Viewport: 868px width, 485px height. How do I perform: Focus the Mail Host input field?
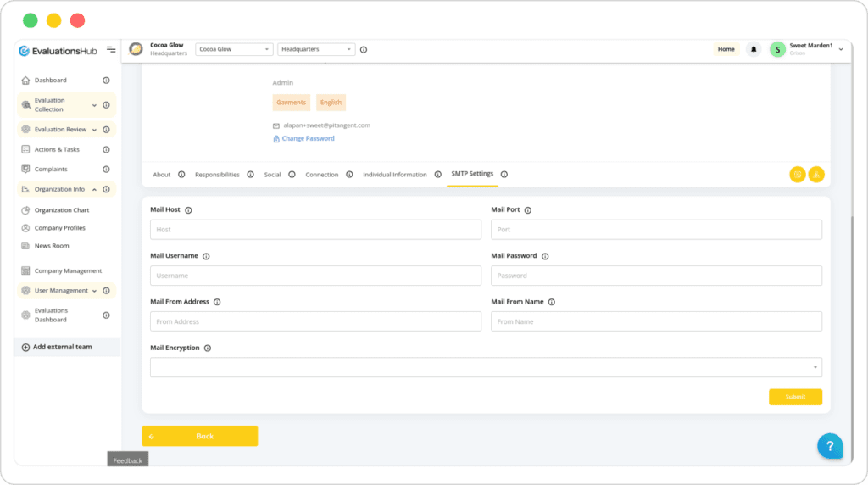pyautogui.click(x=315, y=229)
